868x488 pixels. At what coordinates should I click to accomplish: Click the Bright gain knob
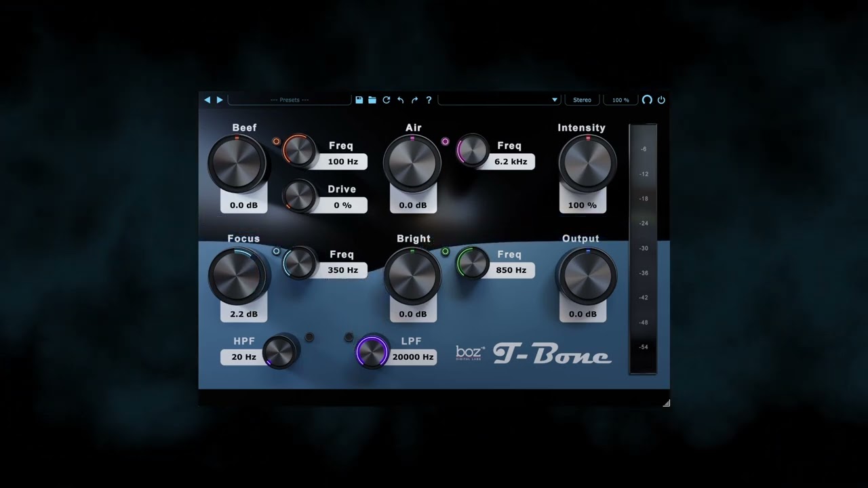(x=412, y=275)
